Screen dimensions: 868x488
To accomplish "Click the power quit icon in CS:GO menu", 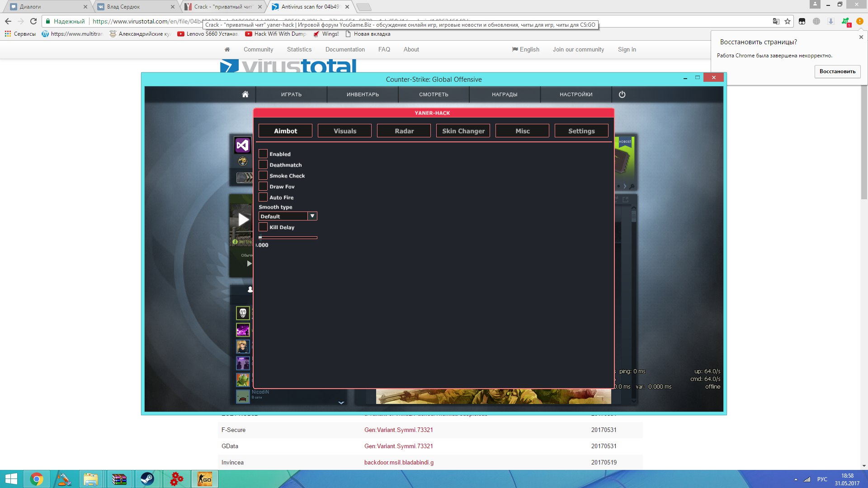I will pyautogui.click(x=622, y=94).
